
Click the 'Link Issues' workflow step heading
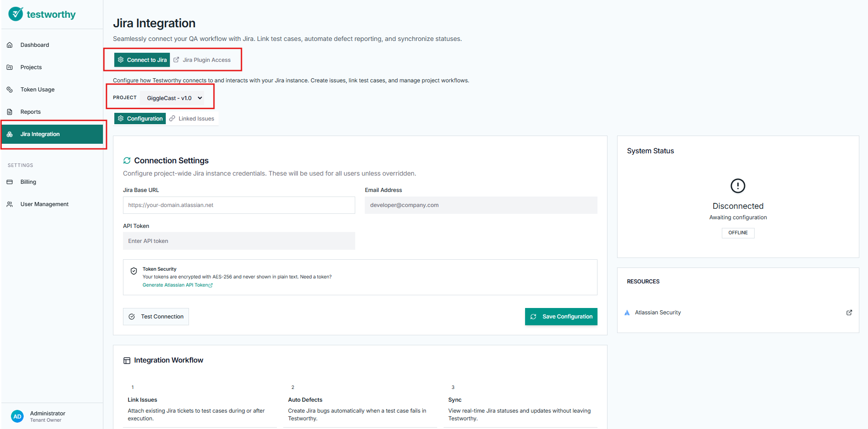(x=143, y=400)
